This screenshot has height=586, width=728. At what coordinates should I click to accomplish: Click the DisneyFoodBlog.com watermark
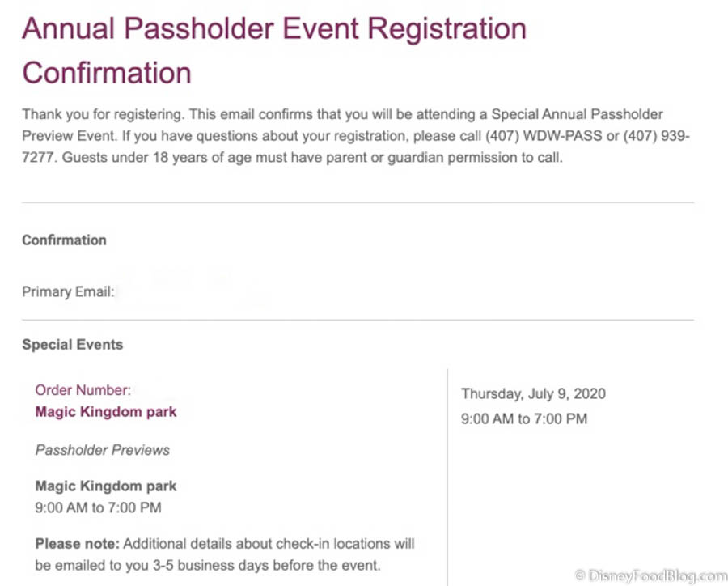pos(650,575)
